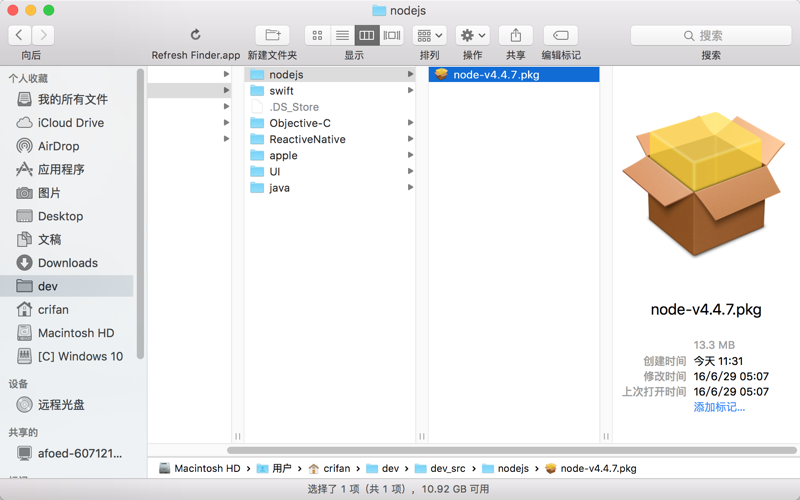Open Downloads in the sidebar

point(67,263)
